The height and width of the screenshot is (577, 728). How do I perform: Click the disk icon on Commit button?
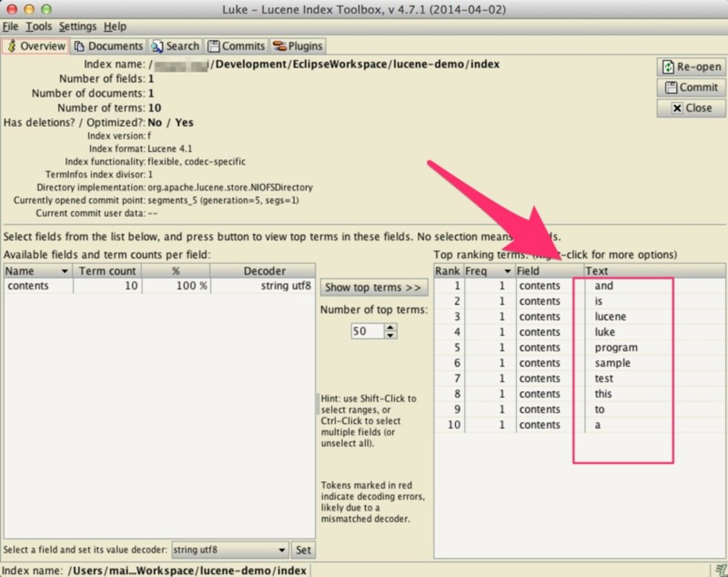tap(671, 87)
